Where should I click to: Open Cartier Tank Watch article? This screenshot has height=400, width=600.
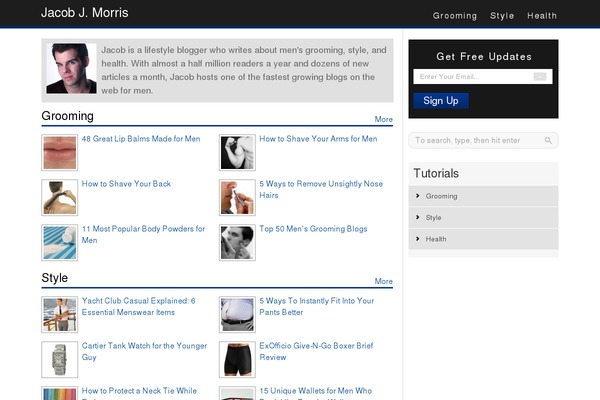point(144,351)
